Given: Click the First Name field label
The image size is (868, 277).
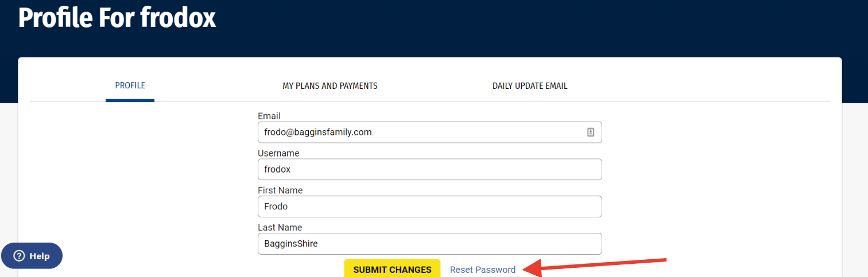Looking at the screenshot, I should (280, 190).
